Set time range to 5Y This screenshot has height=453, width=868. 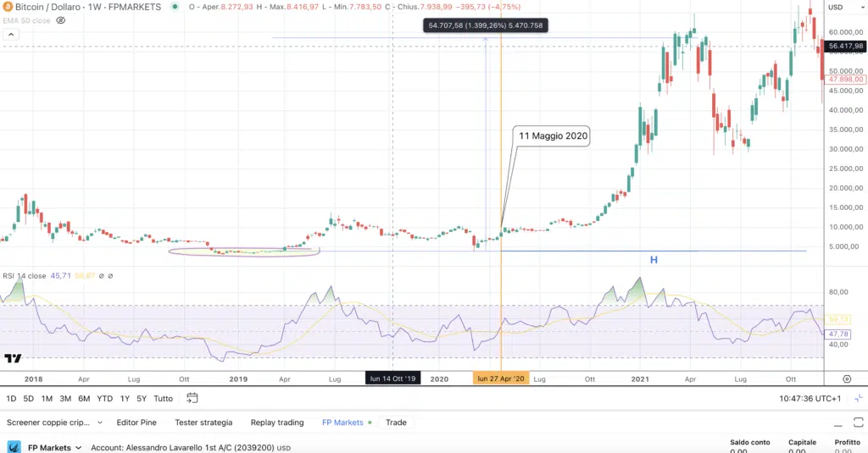tap(142, 398)
